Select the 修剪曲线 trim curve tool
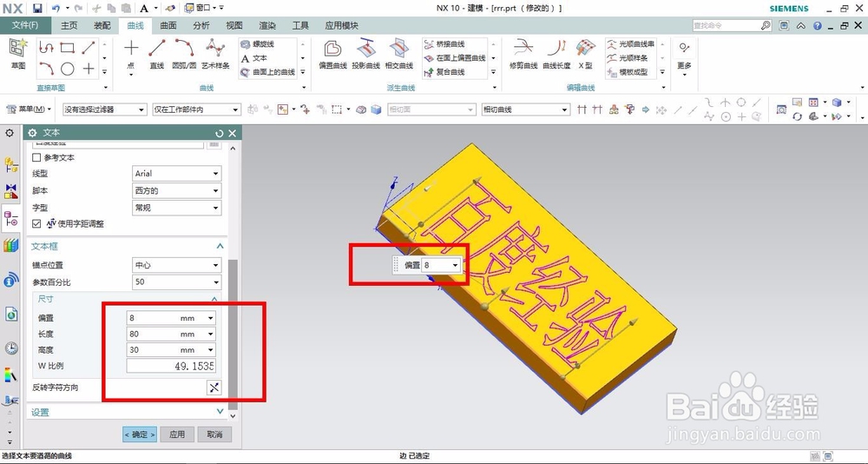868x464 pixels. (x=523, y=55)
